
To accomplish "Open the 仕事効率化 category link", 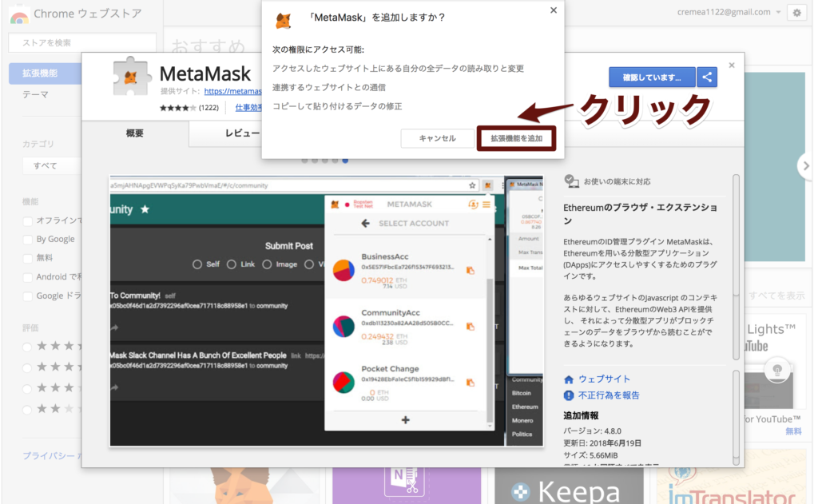I will pyautogui.click(x=248, y=108).
